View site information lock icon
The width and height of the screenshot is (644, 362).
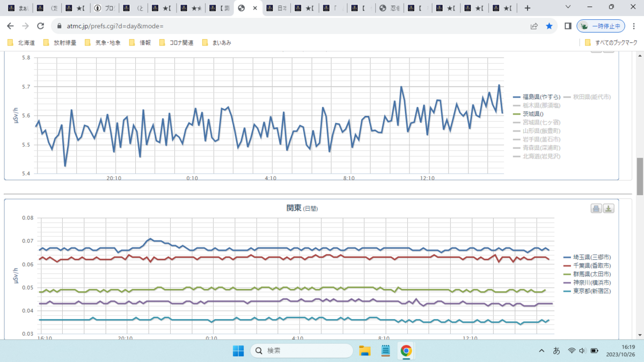[60, 26]
